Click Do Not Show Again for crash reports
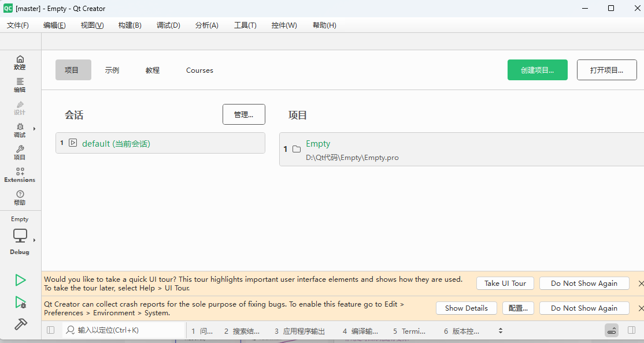 [584, 308]
